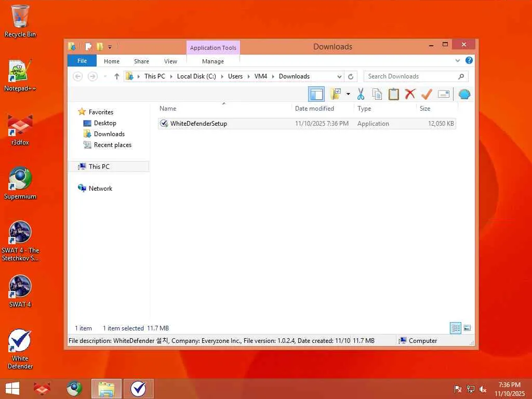Image resolution: width=532 pixels, height=399 pixels.
Task: Go to Local Disk (C:) in breadcrumb
Action: coord(196,76)
